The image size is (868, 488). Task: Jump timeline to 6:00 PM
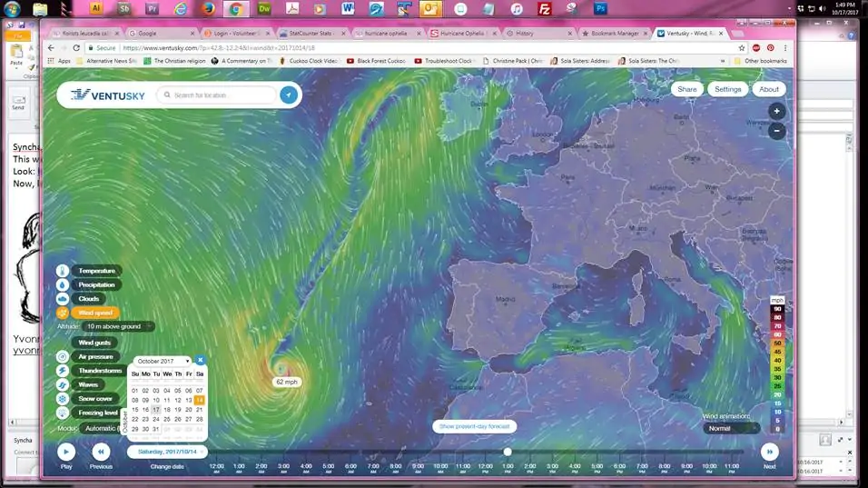[619, 468]
